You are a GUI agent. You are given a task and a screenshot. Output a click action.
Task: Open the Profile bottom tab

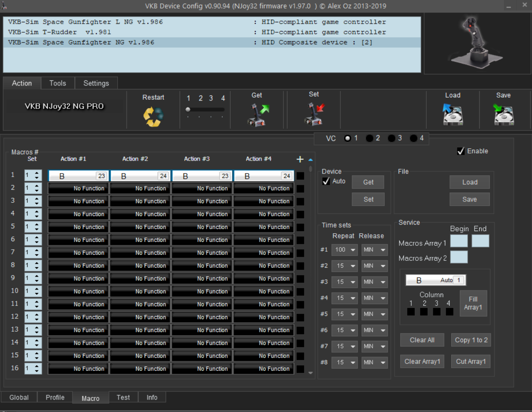point(55,397)
